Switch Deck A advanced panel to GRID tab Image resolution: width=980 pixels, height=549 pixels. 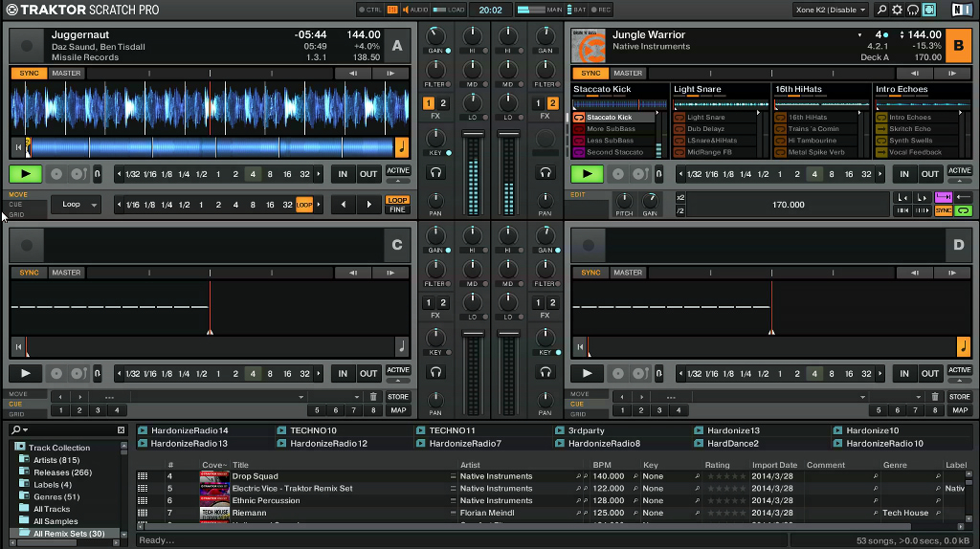pos(16,214)
